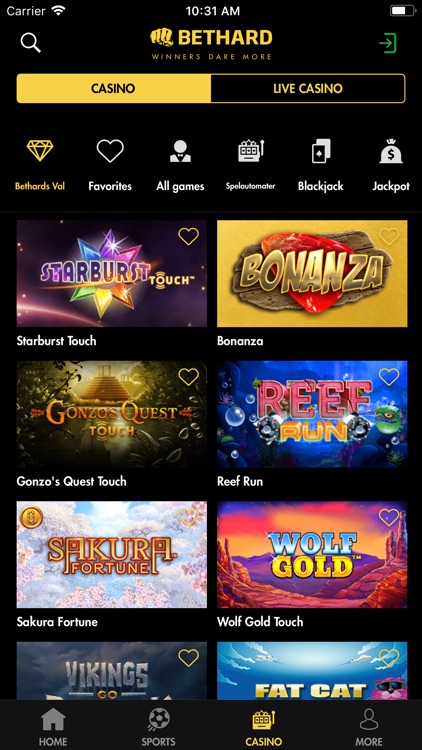Open the search magnifier icon
Screen dimensions: 422x750
pos(30,43)
